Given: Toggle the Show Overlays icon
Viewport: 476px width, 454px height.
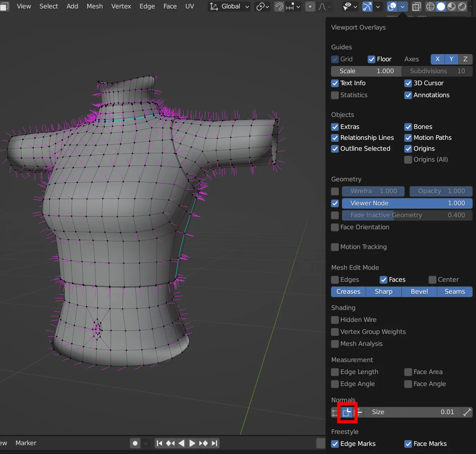Looking at the screenshot, I should [x=392, y=6].
